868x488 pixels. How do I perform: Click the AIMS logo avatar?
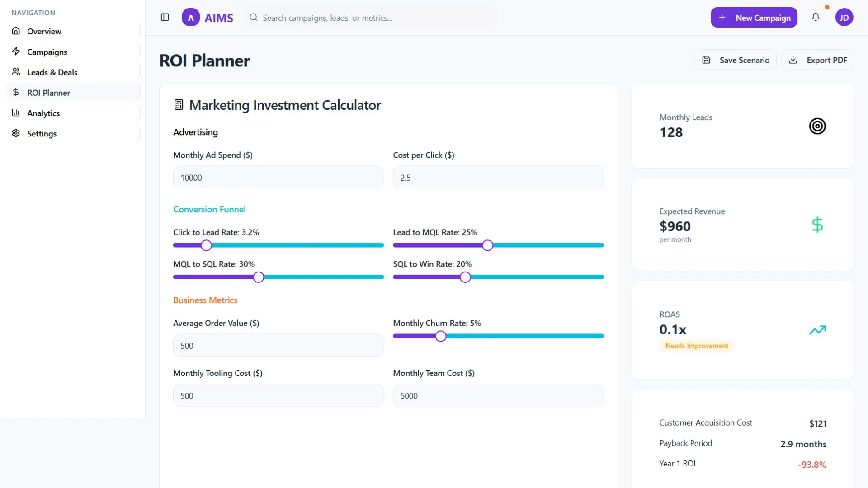[x=191, y=18]
